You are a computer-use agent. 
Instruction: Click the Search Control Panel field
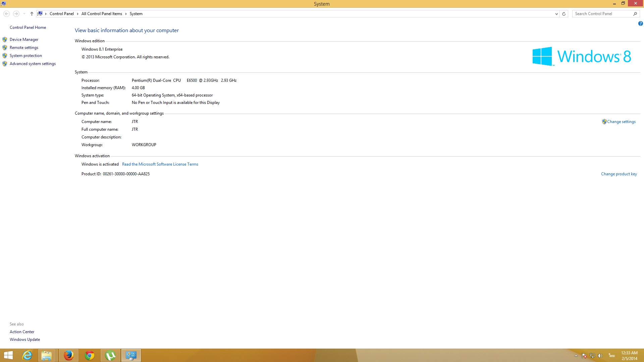pos(602,14)
